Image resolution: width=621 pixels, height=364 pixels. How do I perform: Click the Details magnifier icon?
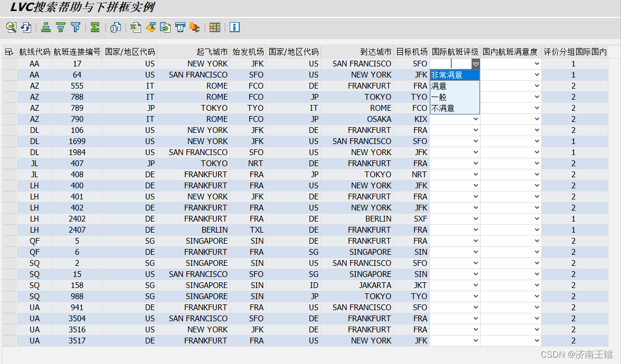click(x=12, y=27)
